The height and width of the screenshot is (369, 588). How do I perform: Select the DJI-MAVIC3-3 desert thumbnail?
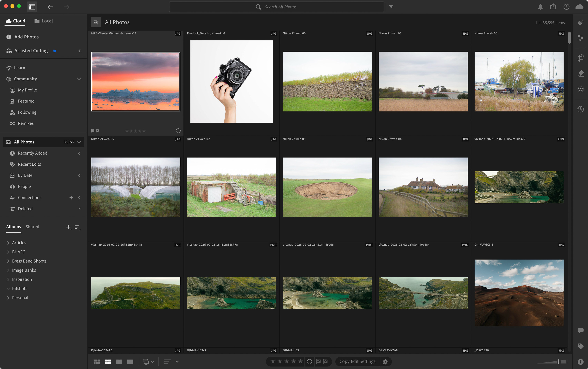pyautogui.click(x=519, y=293)
